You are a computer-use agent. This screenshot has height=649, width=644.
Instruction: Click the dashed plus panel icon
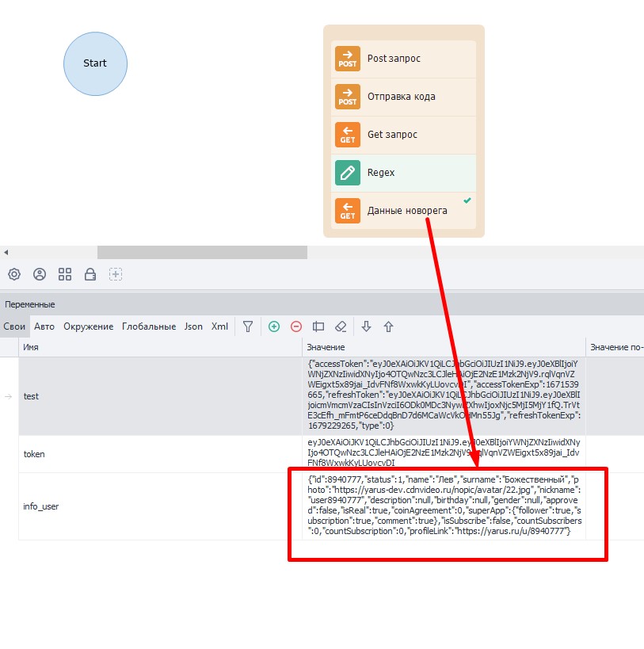[x=116, y=274]
